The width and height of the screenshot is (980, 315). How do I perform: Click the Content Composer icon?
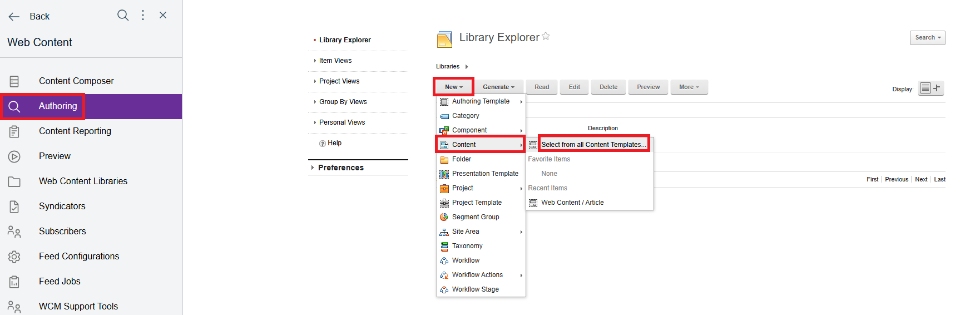14,81
